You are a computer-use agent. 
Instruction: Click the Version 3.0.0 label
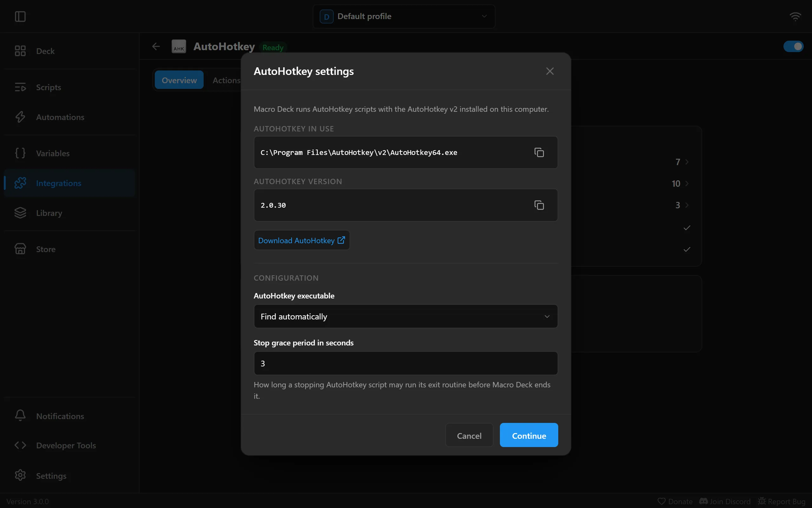[28, 501]
